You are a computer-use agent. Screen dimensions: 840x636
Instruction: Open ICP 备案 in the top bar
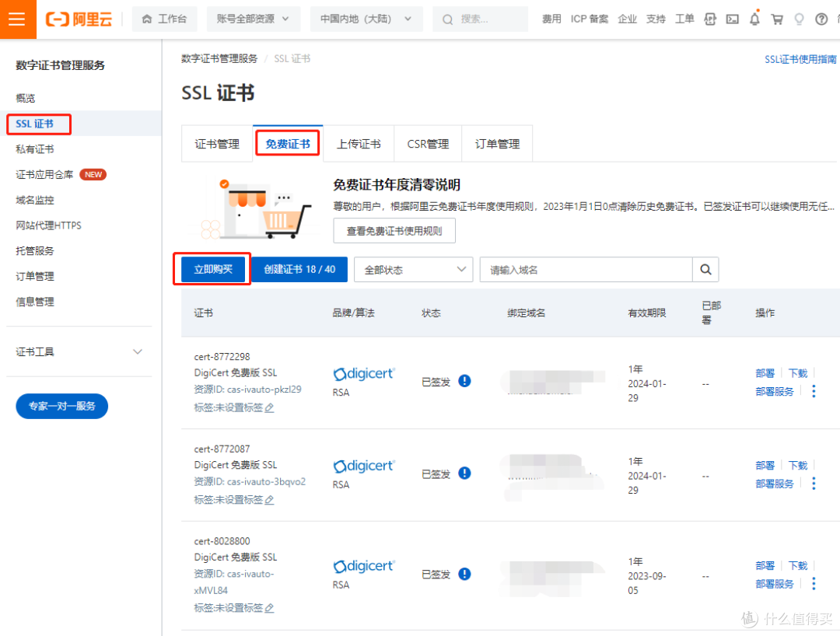pos(590,19)
